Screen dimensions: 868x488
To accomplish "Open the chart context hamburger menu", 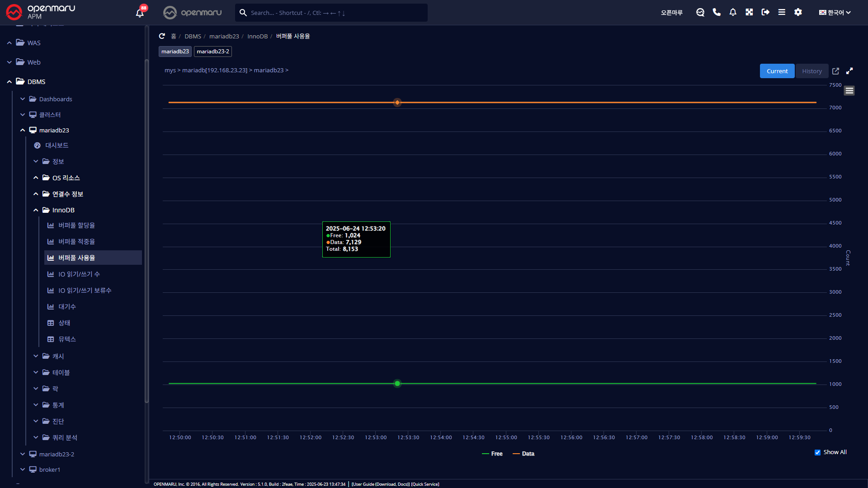I will pyautogui.click(x=849, y=91).
